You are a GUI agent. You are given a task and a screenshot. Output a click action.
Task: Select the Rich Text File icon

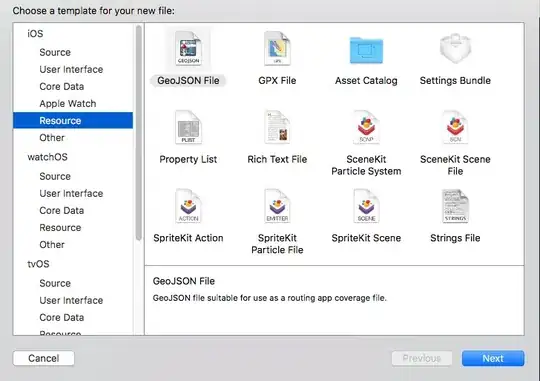click(277, 127)
